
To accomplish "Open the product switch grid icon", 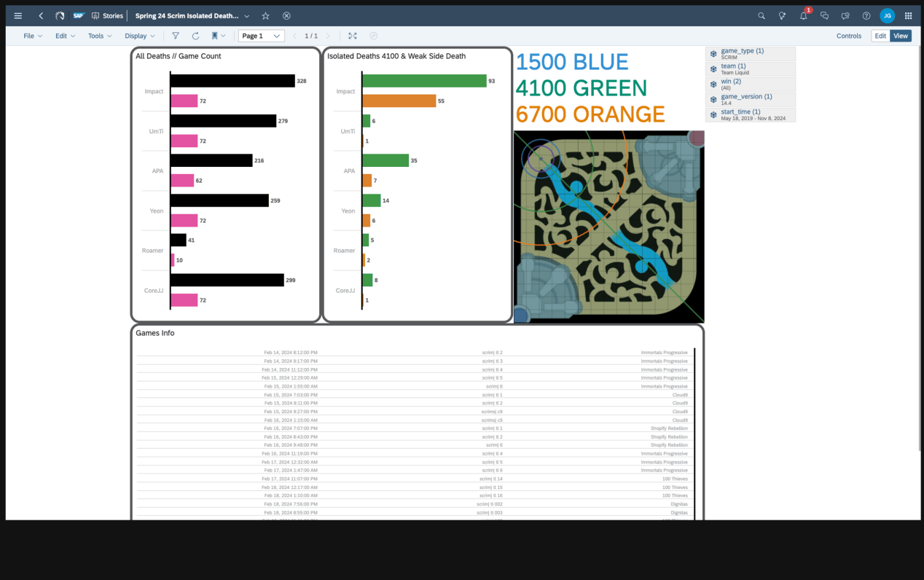I will tap(908, 15).
